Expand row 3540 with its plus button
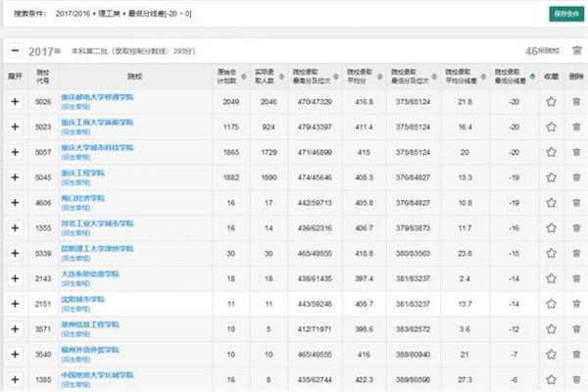The width and height of the screenshot is (588, 392). (x=15, y=355)
